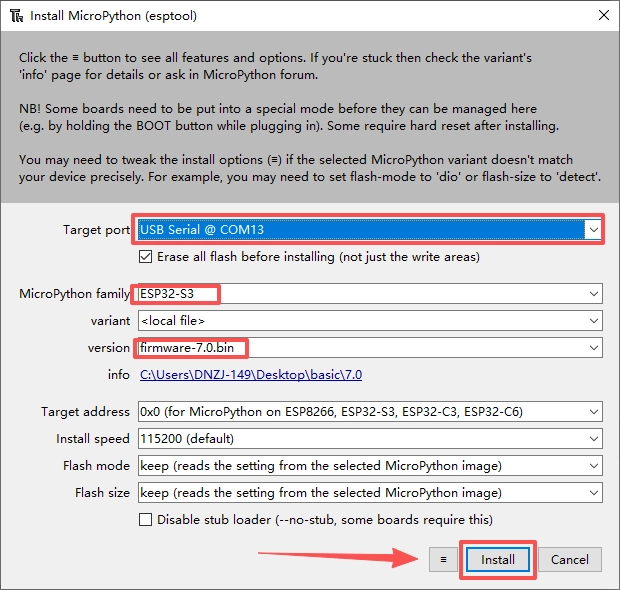Open Flash mode dropdown arrow
Screen dimensions: 620x590
pos(594,466)
